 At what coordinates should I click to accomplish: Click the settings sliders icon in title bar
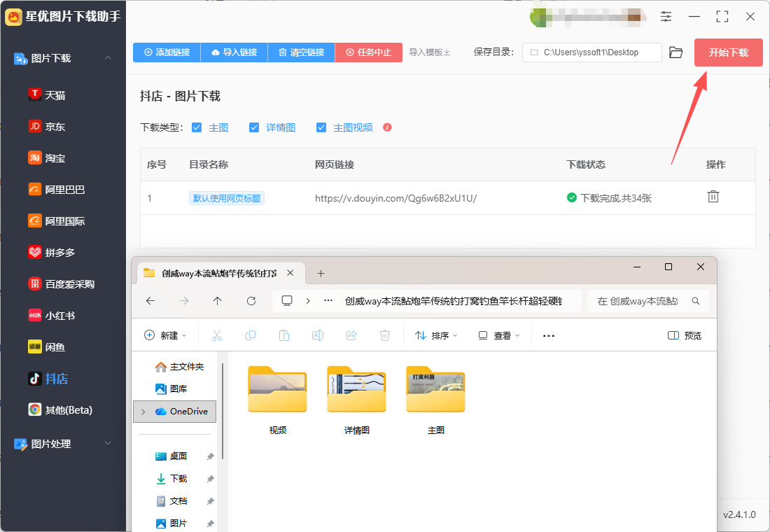coord(666,17)
